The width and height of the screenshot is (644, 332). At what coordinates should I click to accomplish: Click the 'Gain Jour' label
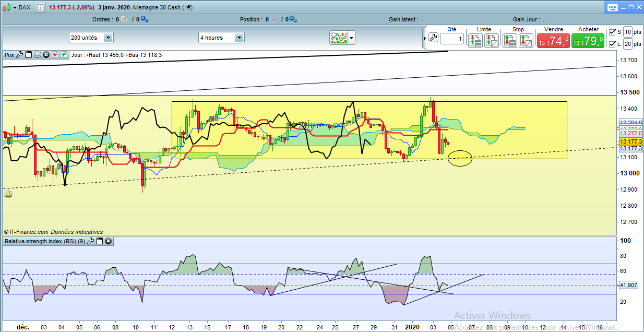click(x=527, y=19)
